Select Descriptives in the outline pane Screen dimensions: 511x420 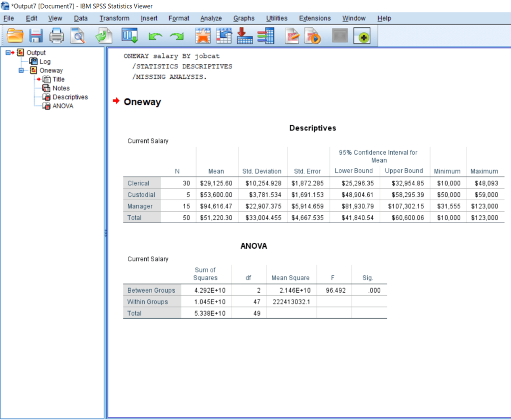coord(70,97)
